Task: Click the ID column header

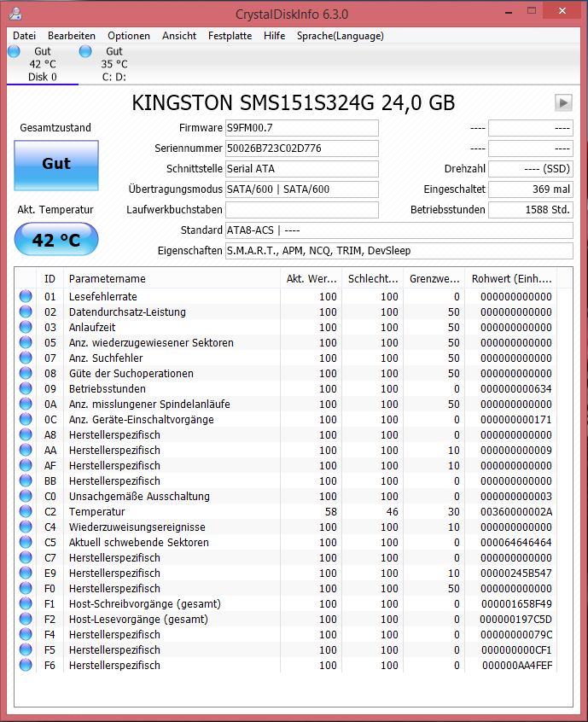Action: pos(49,278)
